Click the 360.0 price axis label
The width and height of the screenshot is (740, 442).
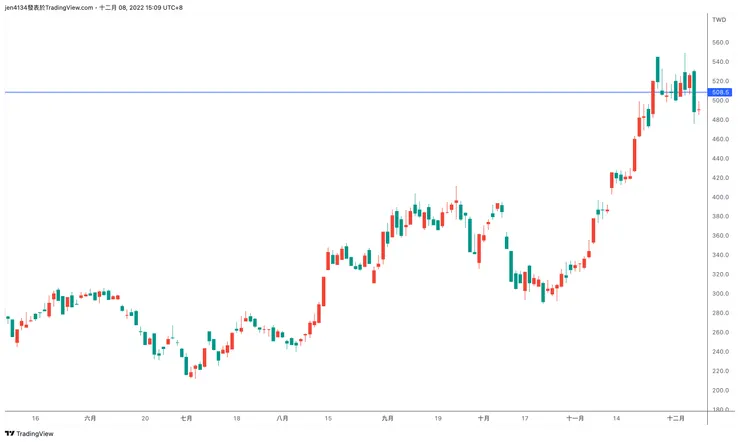[x=721, y=235]
